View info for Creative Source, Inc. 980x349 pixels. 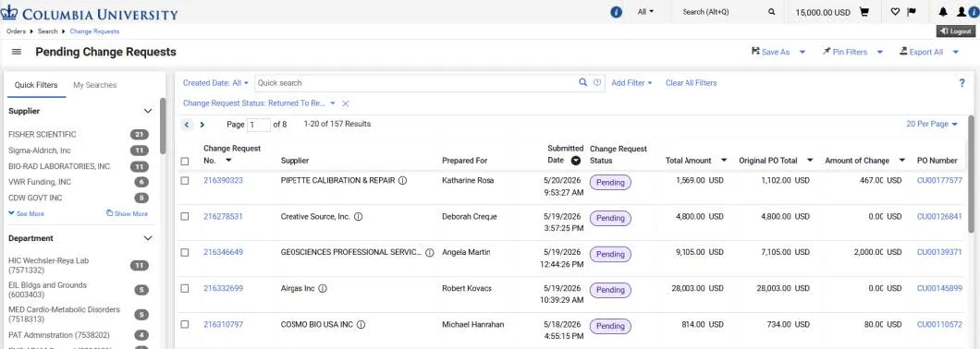pyautogui.click(x=359, y=217)
